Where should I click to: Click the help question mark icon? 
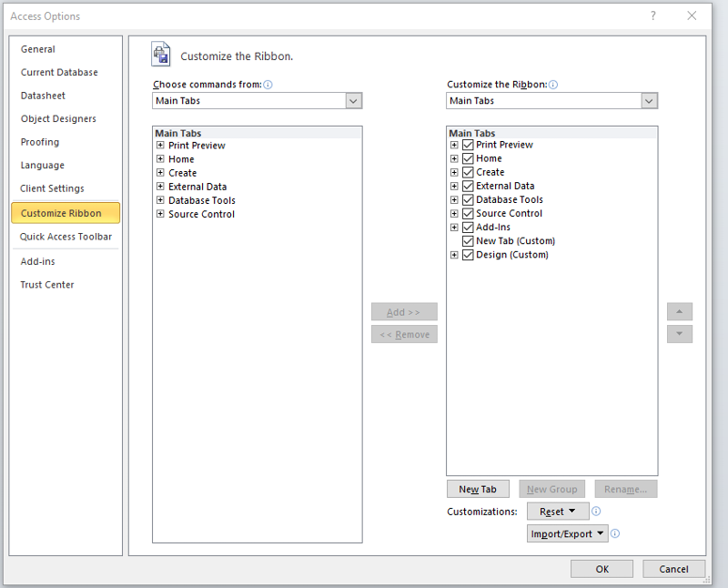tap(653, 15)
